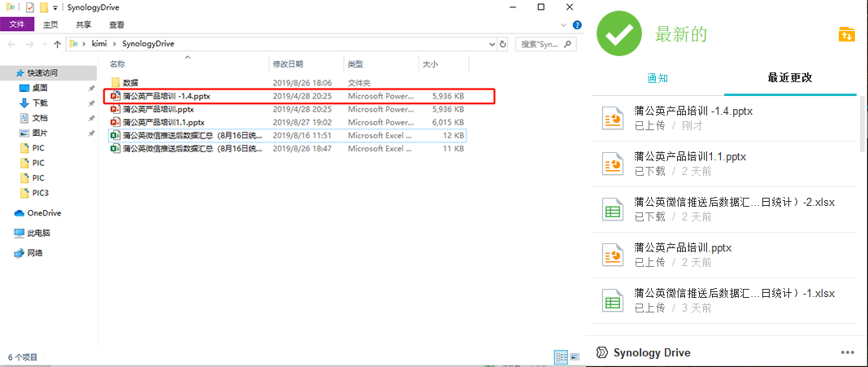Click the pin icon beside 下载

pos(91,103)
